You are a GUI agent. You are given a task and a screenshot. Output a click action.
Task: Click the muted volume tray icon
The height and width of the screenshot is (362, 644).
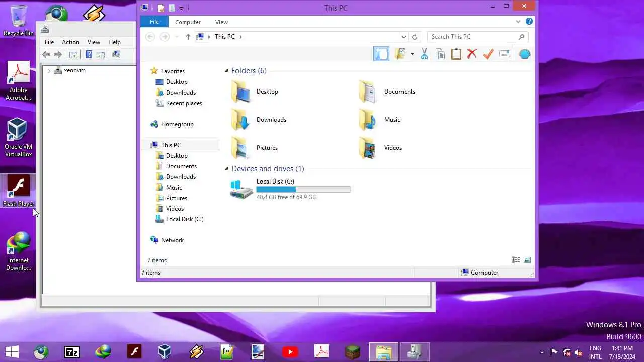(579, 352)
